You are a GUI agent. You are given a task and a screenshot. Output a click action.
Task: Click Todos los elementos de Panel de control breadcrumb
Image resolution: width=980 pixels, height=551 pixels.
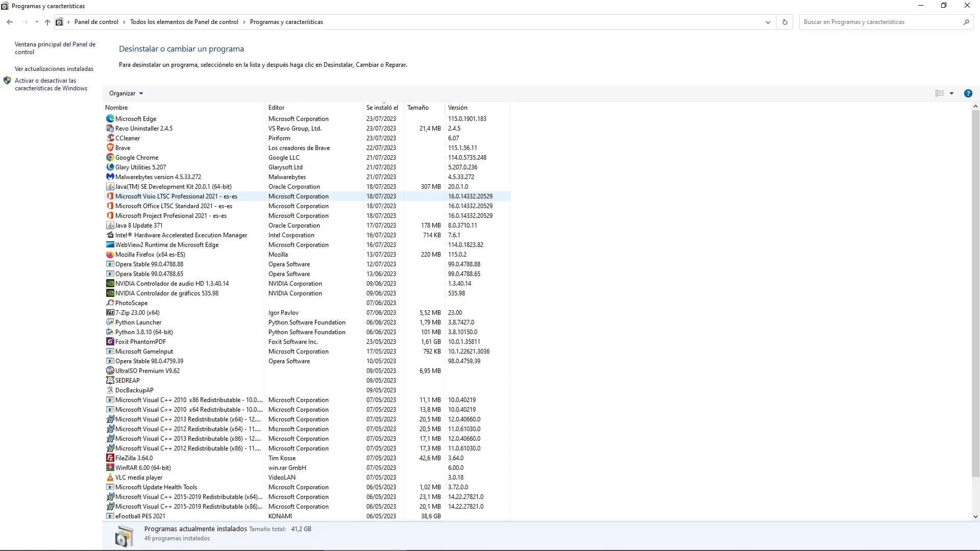[184, 22]
